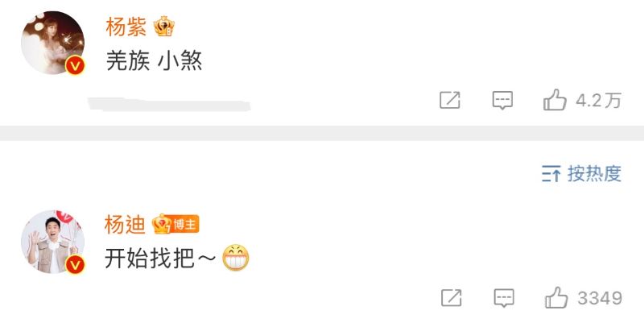Image resolution: width=644 pixels, height=323 pixels.
Task: Click the crown membership badge beside 杨迪
Action: point(162,225)
